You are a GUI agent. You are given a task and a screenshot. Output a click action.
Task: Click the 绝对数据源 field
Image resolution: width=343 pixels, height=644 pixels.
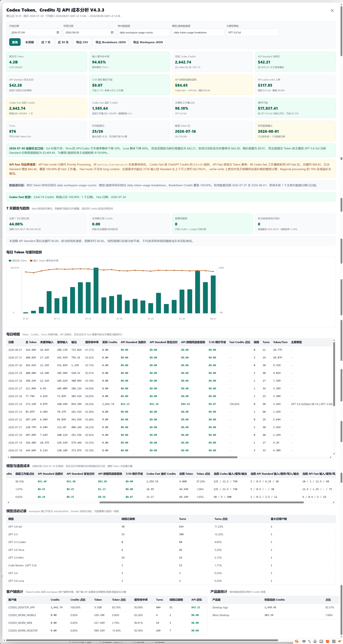point(144,33)
